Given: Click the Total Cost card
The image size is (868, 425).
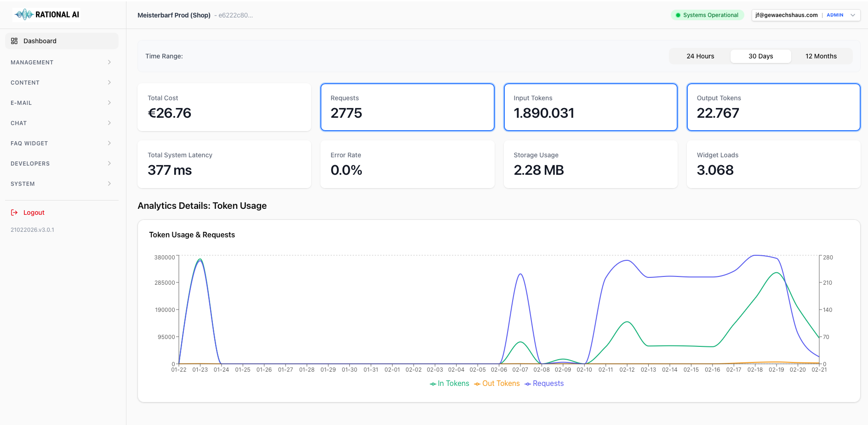Looking at the screenshot, I should pyautogui.click(x=224, y=107).
